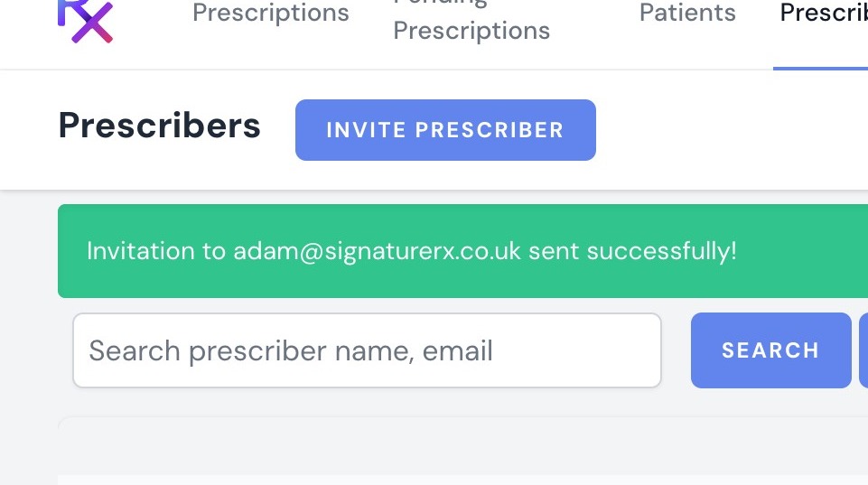Click the 'Search prescriber name, email' placeholder
Image resolution: width=868 pixels, height=485 pixels.
[291, 350]
